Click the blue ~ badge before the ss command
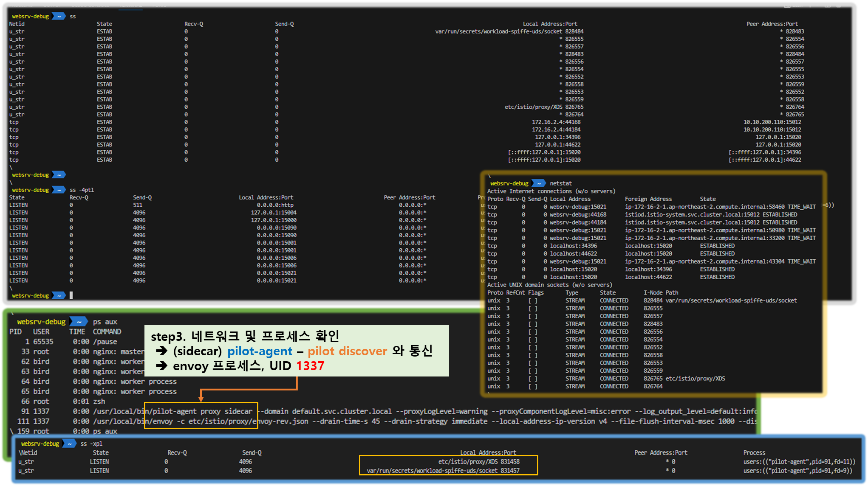Viewport: 868px width, 486px height. 59,16
